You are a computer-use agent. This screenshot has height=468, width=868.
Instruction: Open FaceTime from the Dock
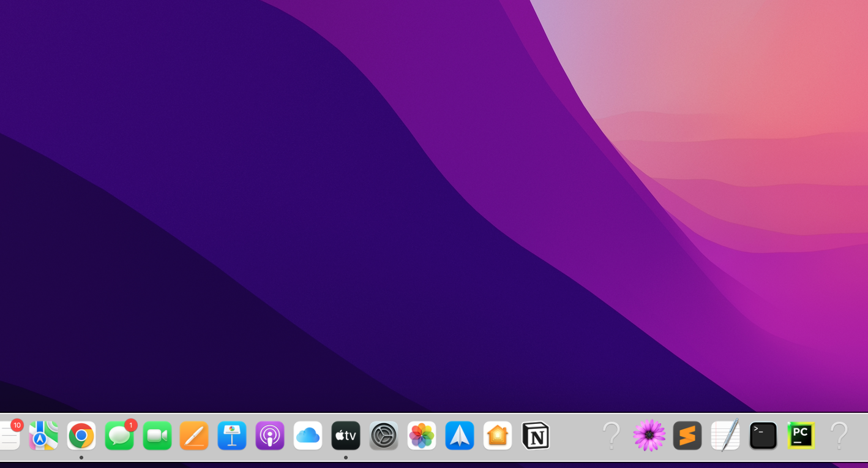pos(157,436)
